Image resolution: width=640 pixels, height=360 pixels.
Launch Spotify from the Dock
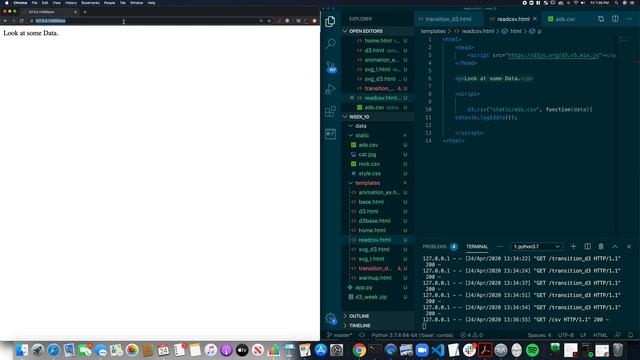click(x=532, y=350)
